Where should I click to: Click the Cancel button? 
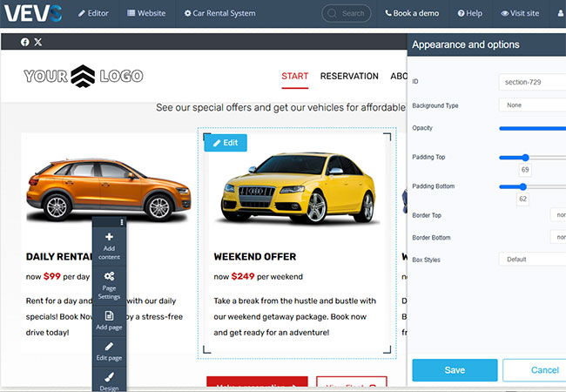tap(535, 370)
